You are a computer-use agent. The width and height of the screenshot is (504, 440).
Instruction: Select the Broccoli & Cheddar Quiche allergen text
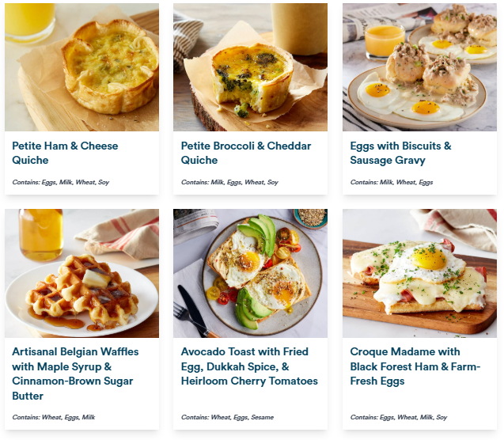229,183
